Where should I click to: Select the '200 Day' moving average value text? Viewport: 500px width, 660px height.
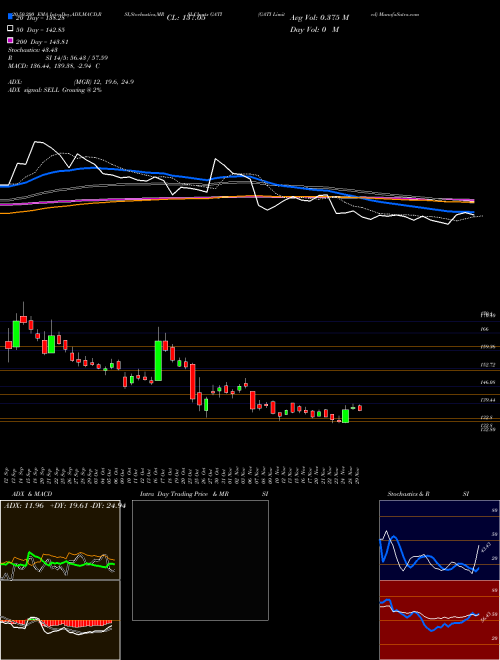pyautogui.click(x=43, y=42)
